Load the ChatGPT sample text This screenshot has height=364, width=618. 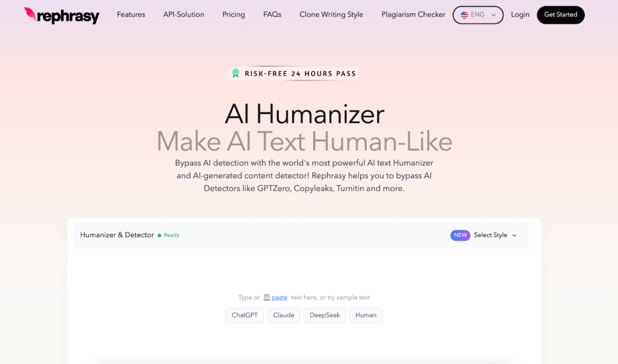click(244, 316)
